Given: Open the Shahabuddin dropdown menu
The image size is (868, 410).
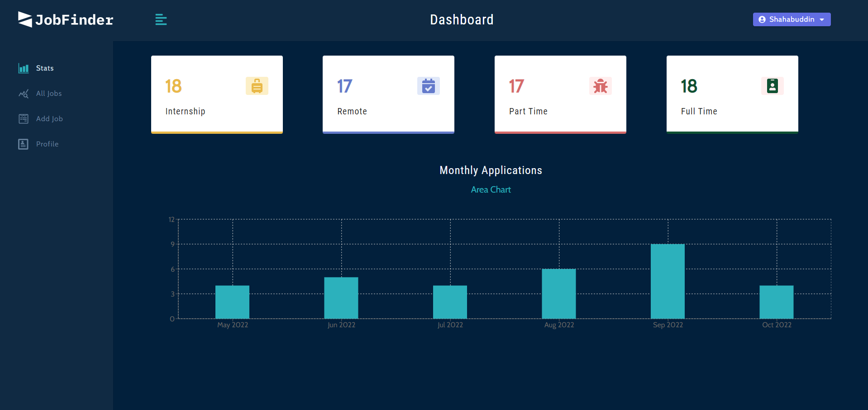Looking at the screenshot, I should [791, 19].
